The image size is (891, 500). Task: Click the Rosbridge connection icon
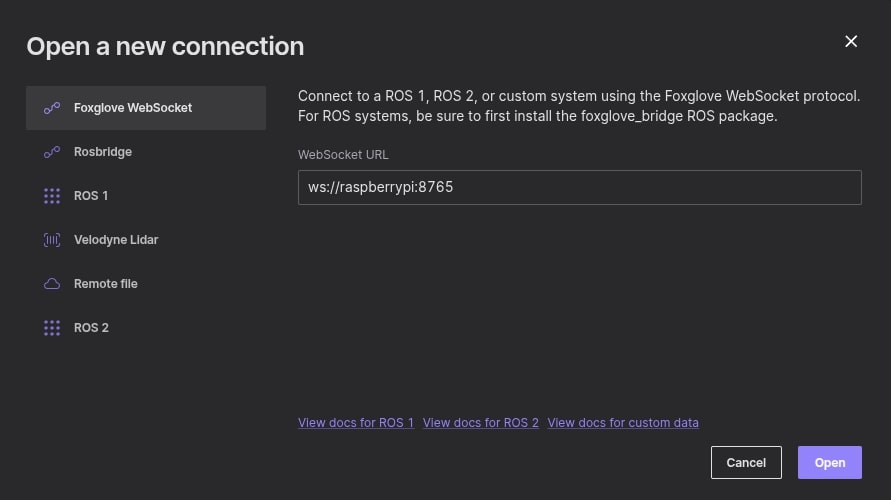(52, 152)
